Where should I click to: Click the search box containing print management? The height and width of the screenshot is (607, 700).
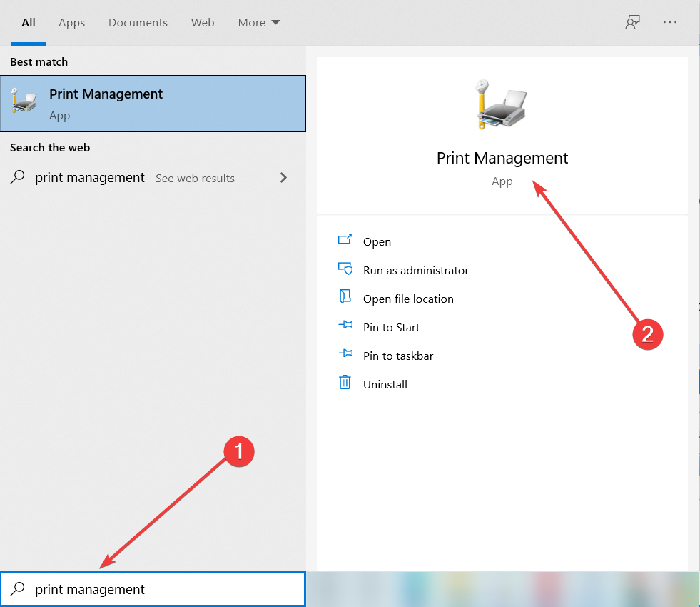pyautogui.click(x=153, y=589)
